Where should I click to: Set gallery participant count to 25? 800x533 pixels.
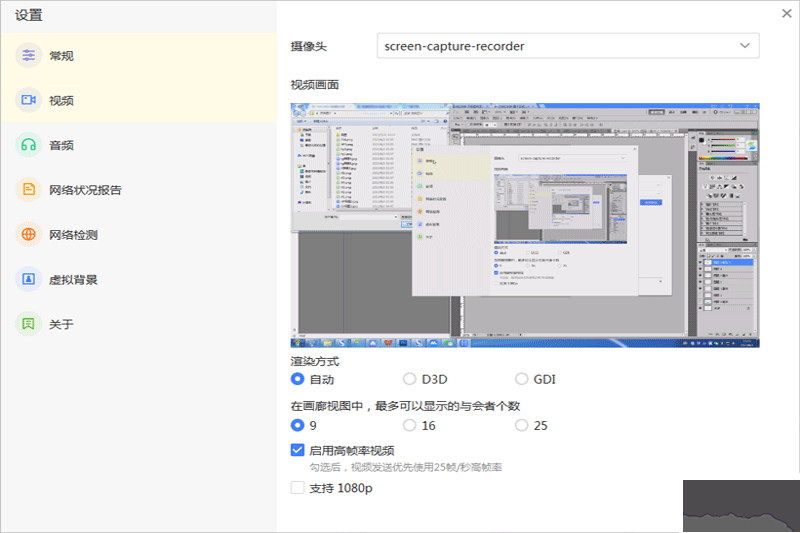coord(521,425)
